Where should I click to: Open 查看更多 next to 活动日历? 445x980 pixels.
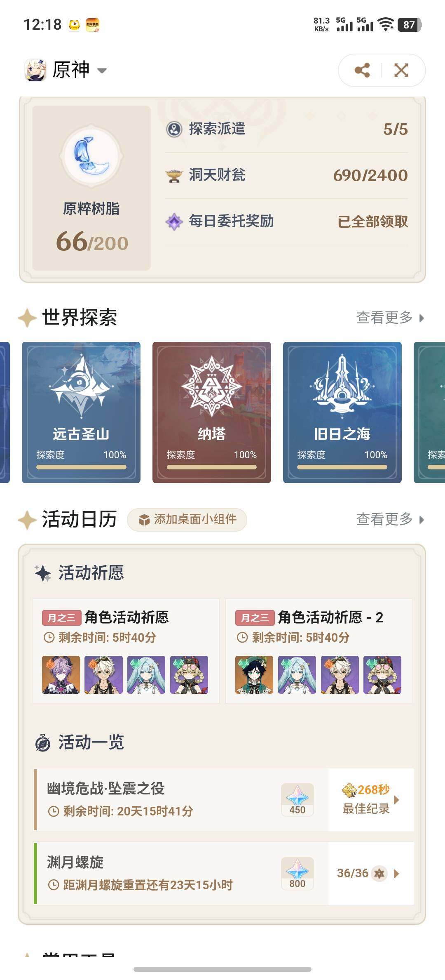[390, 519]
